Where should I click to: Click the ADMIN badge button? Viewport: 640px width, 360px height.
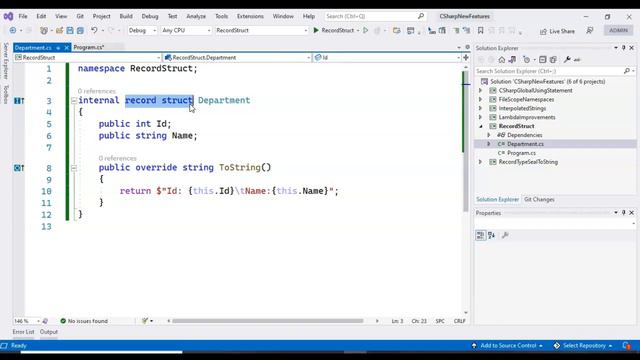(x=618, y=31)
